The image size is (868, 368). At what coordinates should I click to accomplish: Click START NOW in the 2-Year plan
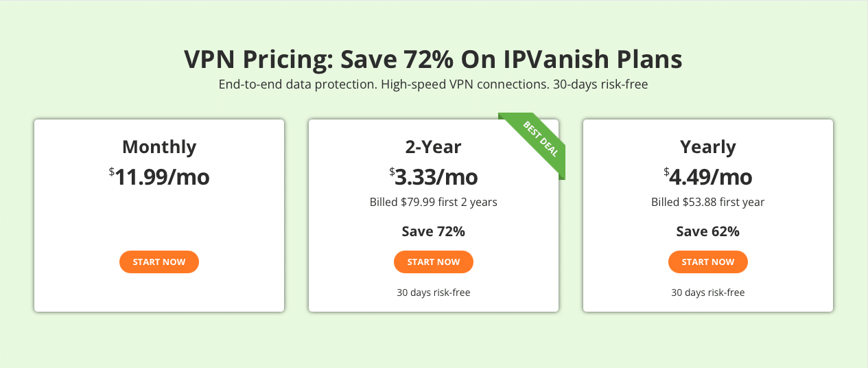pos(434,262)
